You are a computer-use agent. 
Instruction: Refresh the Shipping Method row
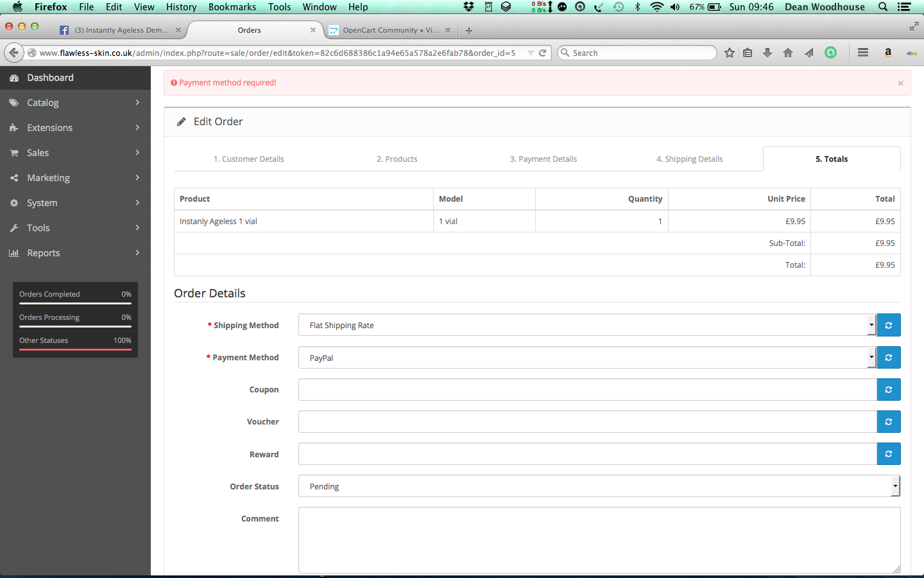click(889, 325)
